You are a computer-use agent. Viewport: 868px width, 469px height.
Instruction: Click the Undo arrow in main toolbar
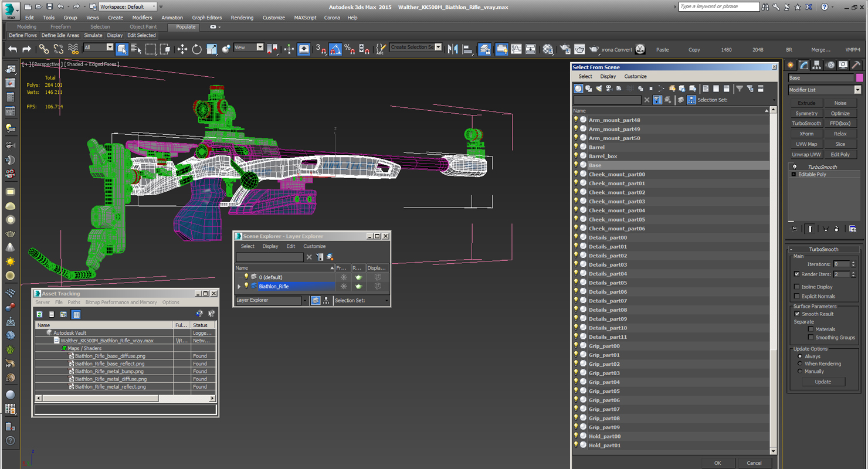(x=12, y=49)
